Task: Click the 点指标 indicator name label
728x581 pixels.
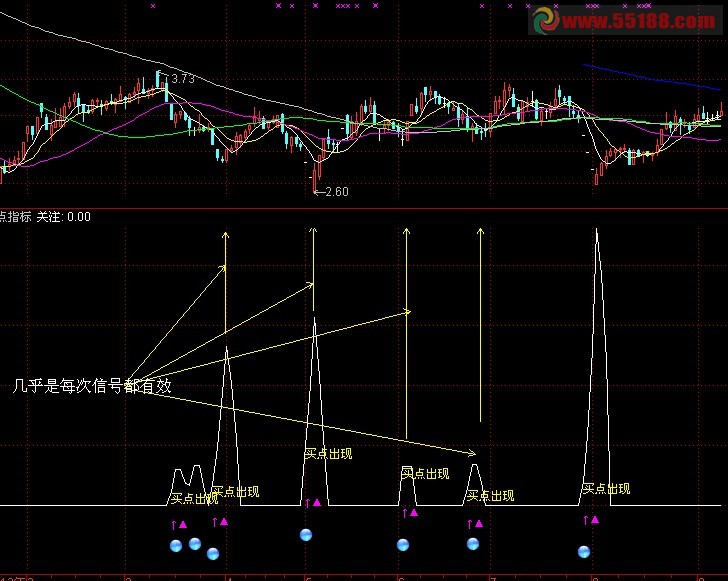Action: pyautogui.click(x=16, y=217)
